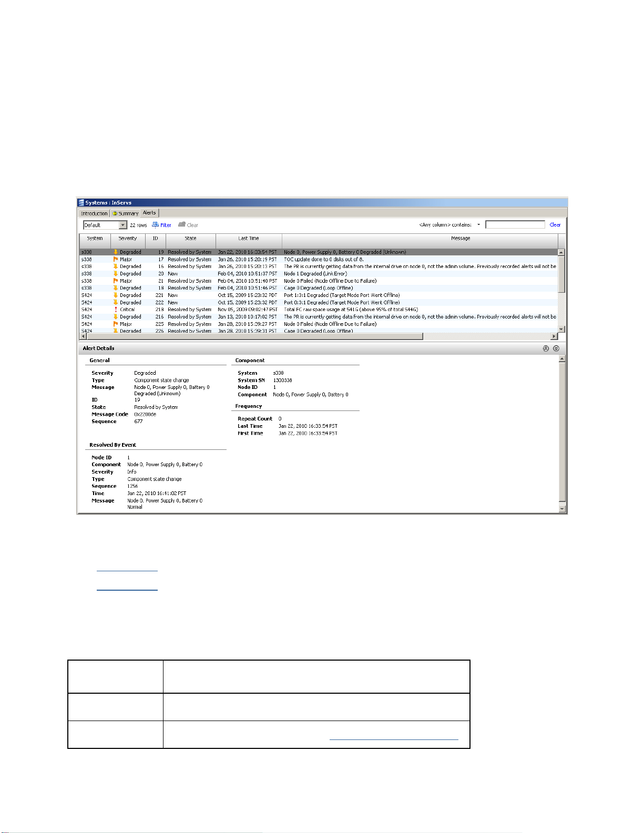
Task: Select the 'Total FC raw space usage' message
Action: coord(351,310)
